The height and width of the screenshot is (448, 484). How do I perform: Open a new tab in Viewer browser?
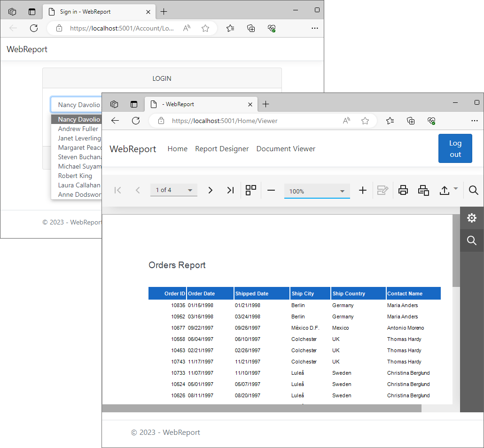coord(266,104)
